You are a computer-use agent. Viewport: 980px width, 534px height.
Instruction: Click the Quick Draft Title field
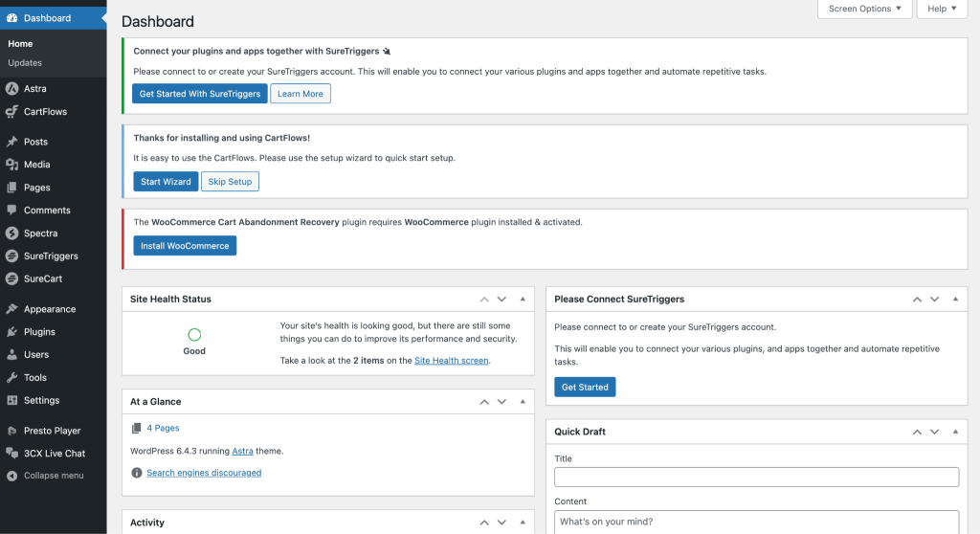756,477
